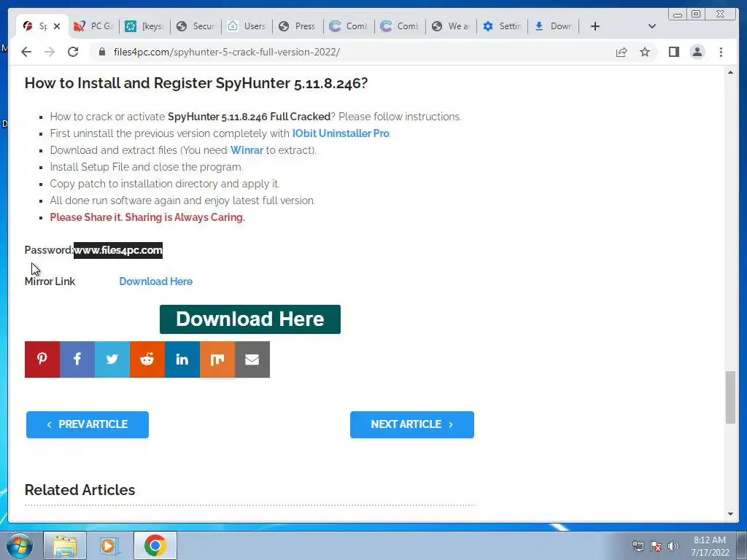Screen dimensions: 747x560
Task: Switch to the We ar tab
Action: click(x=451, y=26)
